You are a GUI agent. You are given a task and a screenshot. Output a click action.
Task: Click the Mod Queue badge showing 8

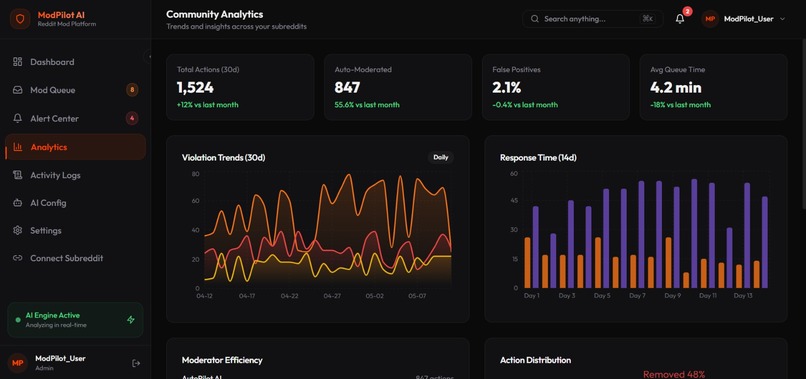[x=132, y=90]
